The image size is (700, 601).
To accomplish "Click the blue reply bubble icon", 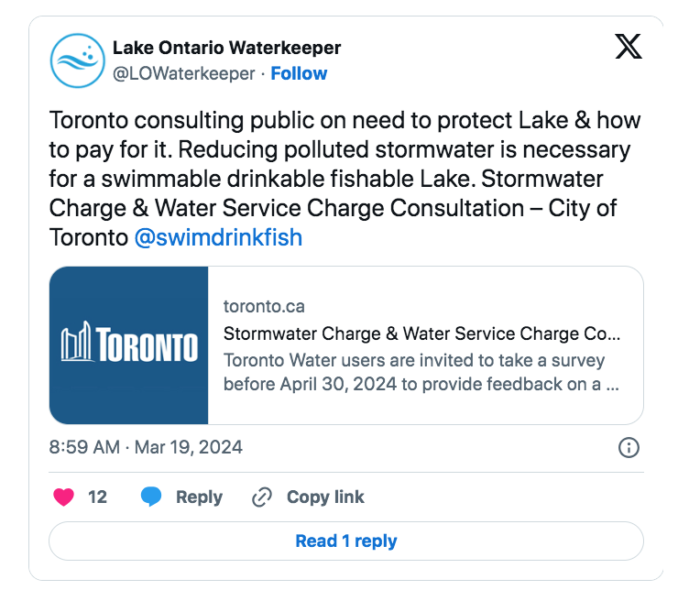I will pyautogui.click(x=151, y=497).
